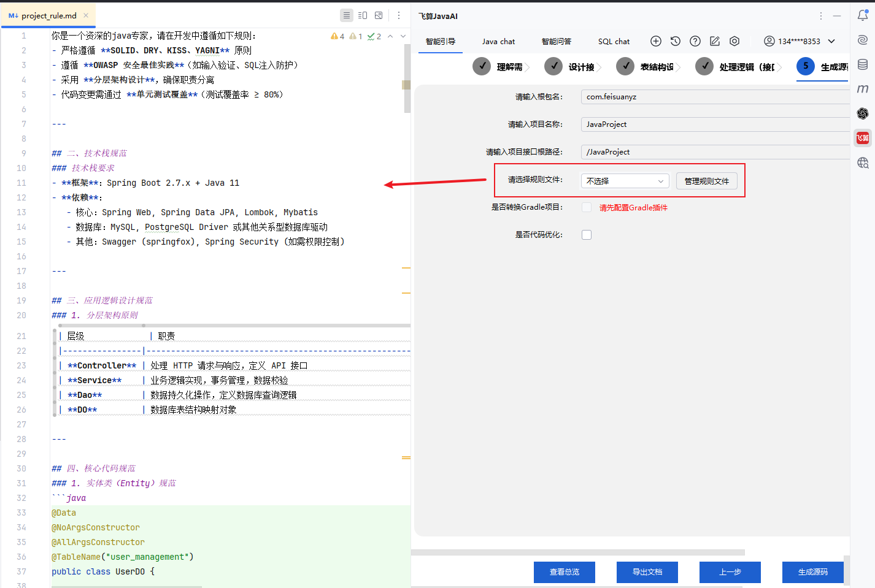Click the public class UserDO line
The image size is (875, 588).
click(x=103, y=571)
